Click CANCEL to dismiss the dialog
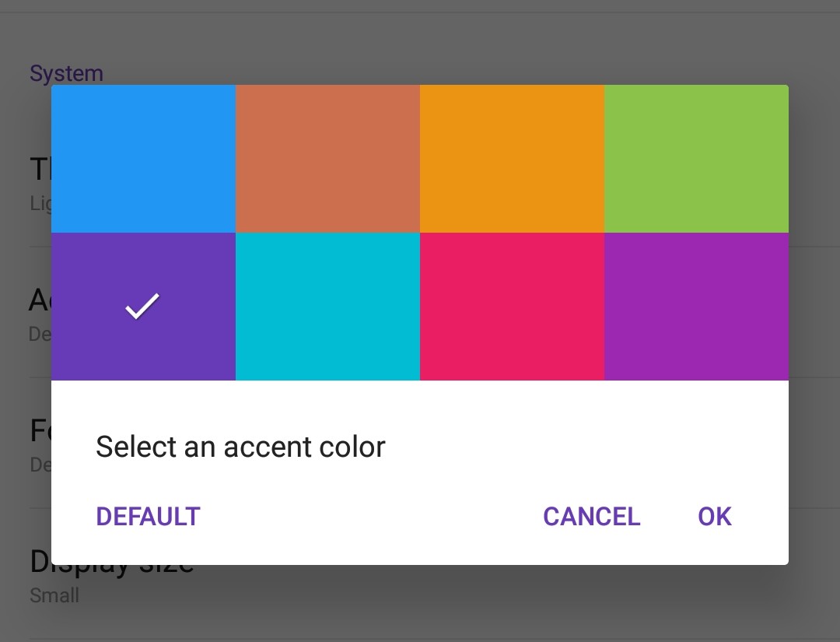The height and width of the screenshot is (642, 840). pyautogui.click(x=591, y=517)
